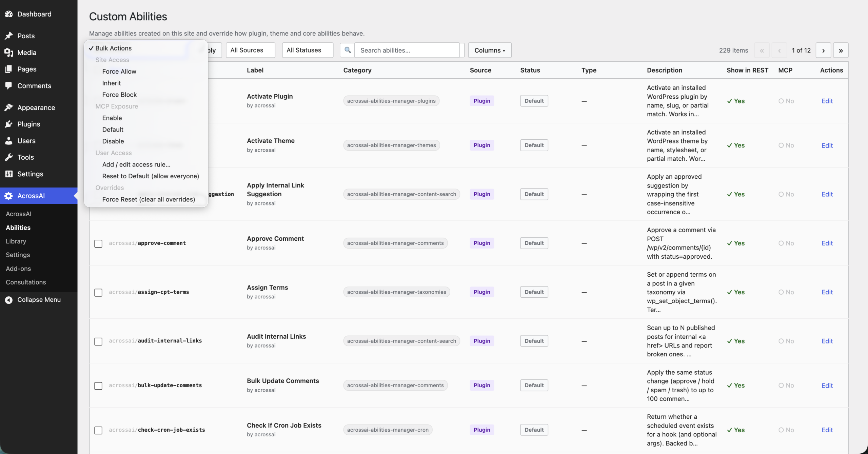Choose Default under MCP Exposure
Viewport: 868px width, 454px height.
(x=146, y=130)
